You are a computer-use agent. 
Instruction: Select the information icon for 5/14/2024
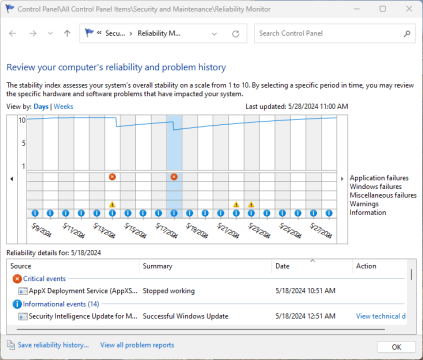coord(112,213)
